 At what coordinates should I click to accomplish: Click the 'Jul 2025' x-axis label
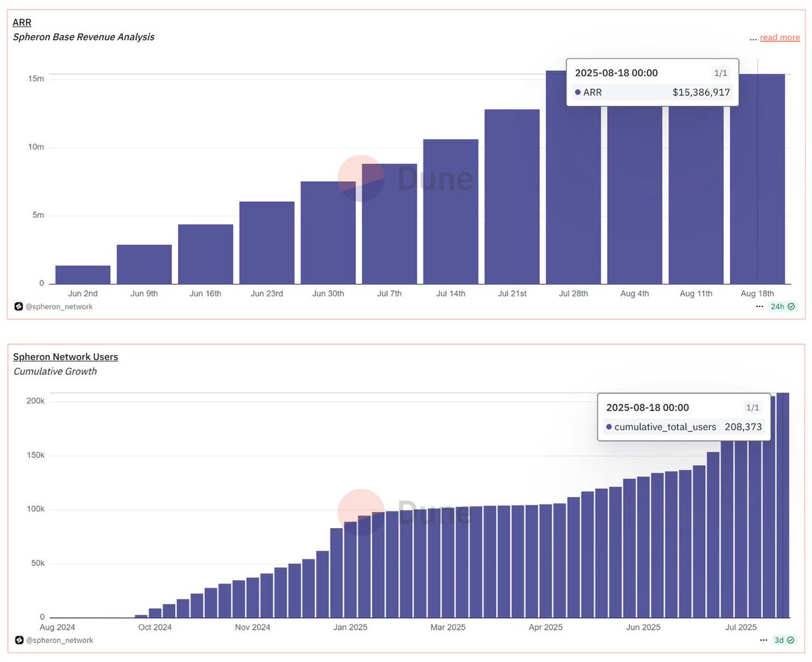tap(742, 628)
